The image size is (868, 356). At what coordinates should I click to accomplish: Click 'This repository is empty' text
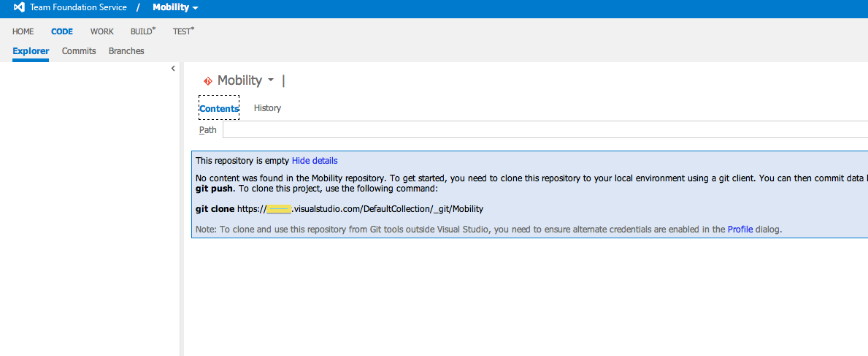click(242, 161)
